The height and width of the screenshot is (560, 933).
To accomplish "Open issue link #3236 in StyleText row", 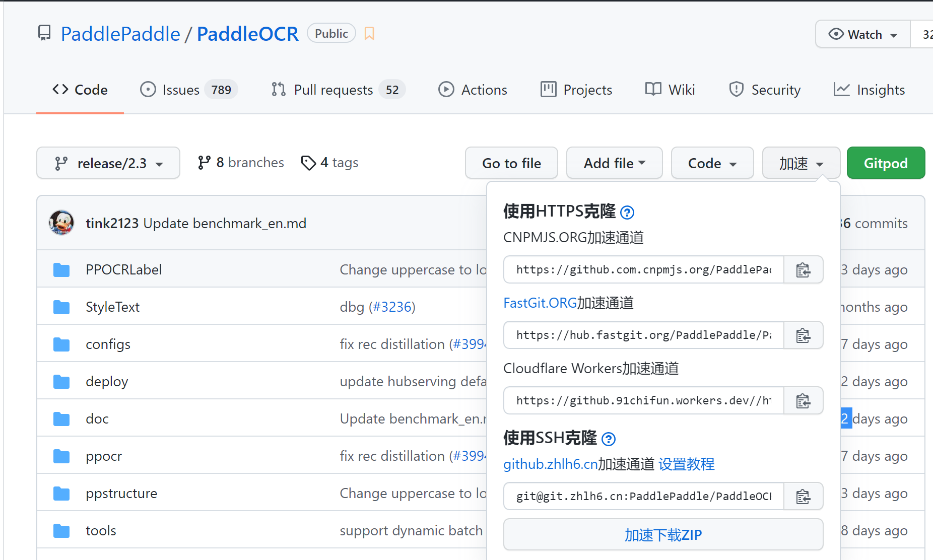I will point(392,307).
